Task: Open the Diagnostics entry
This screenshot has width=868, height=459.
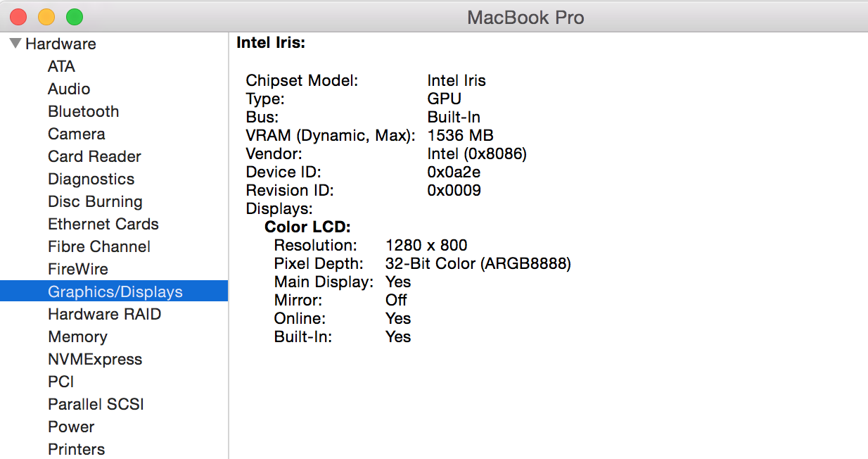Action: tap(91, 179)
